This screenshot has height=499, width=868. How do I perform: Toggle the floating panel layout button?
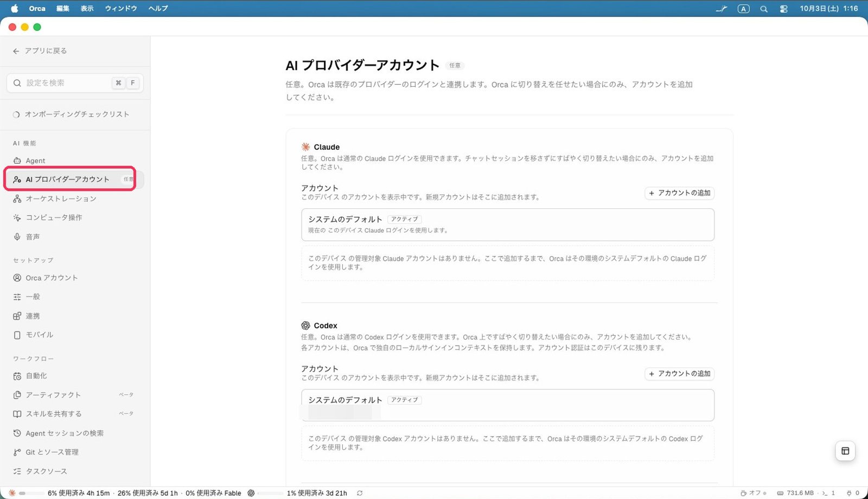tap(845, 451)
